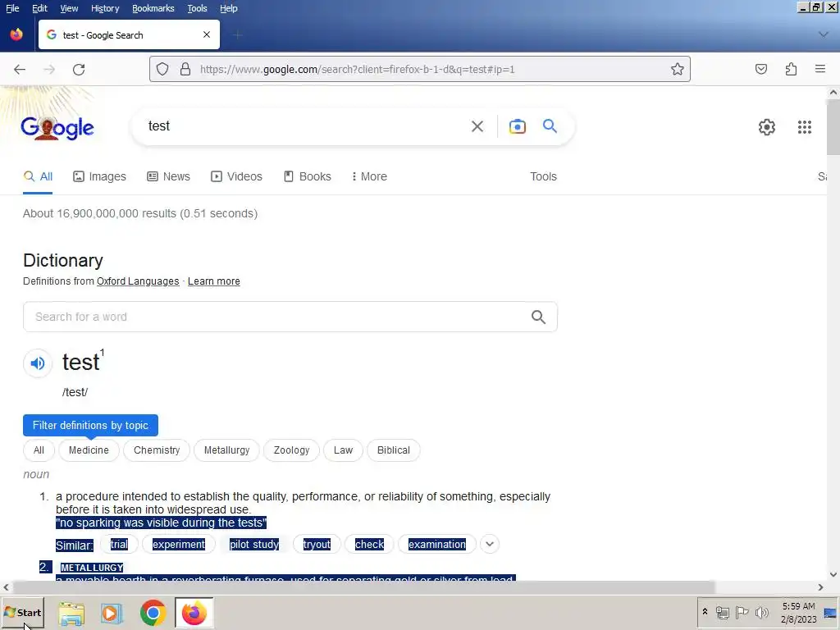Open Firefox application hamburger menu

pos(820,69)
